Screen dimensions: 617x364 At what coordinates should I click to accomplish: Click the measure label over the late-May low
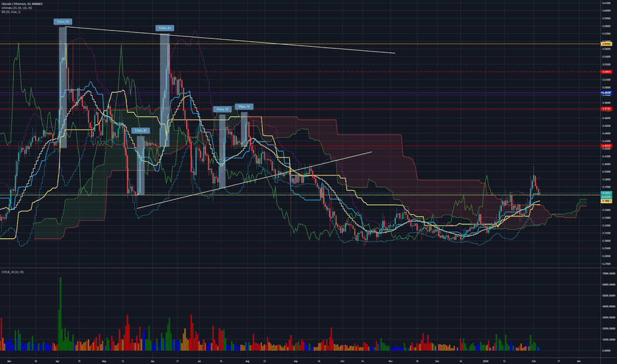(x=140, y=130)
